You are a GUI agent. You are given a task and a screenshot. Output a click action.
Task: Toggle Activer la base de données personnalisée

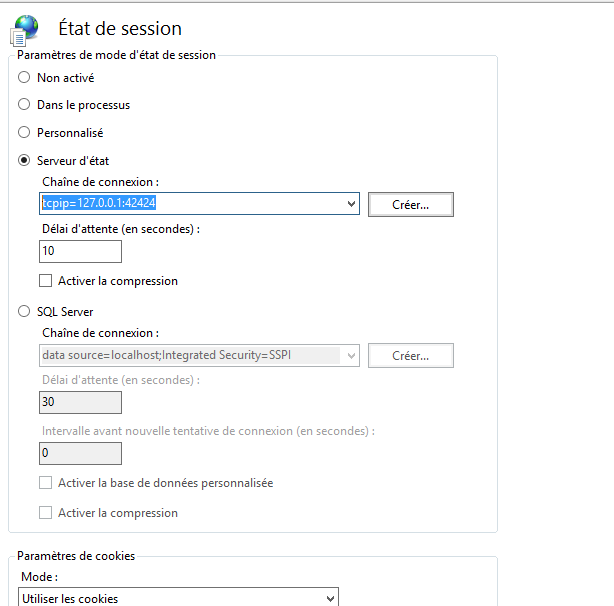click(x=45, y=483)
